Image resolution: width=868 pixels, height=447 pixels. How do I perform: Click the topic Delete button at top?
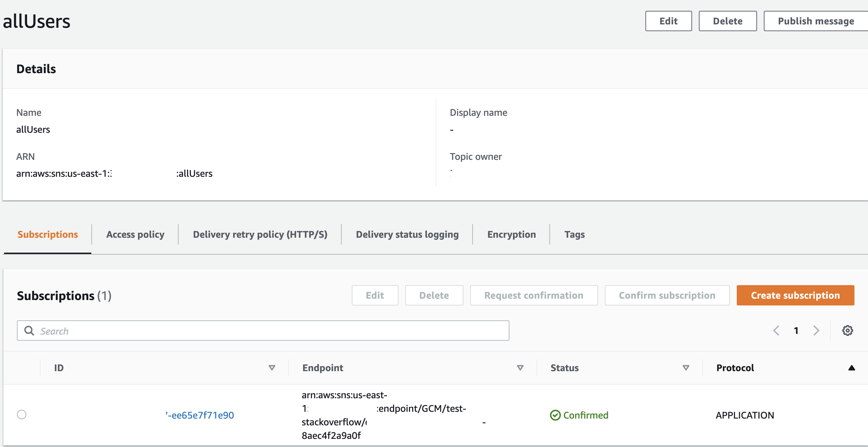click(x=728, y=21)
